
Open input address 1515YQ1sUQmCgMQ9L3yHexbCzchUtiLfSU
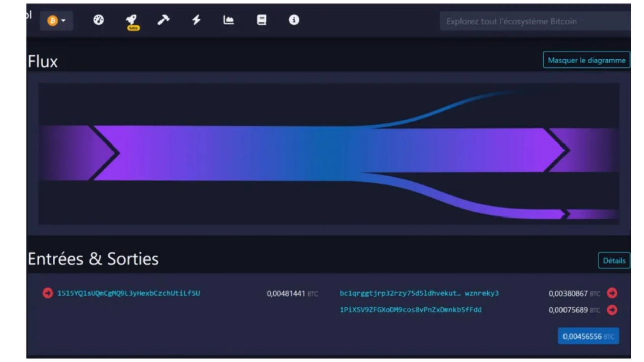point(128,293)
